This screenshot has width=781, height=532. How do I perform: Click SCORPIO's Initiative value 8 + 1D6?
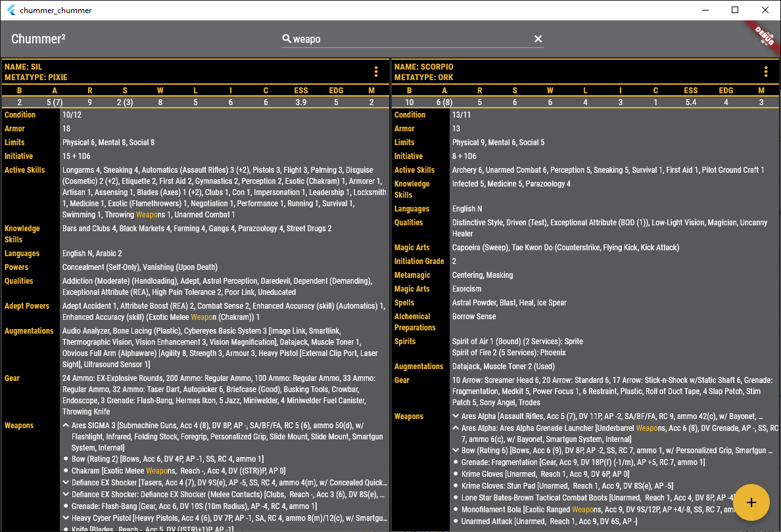pos(464,156)
